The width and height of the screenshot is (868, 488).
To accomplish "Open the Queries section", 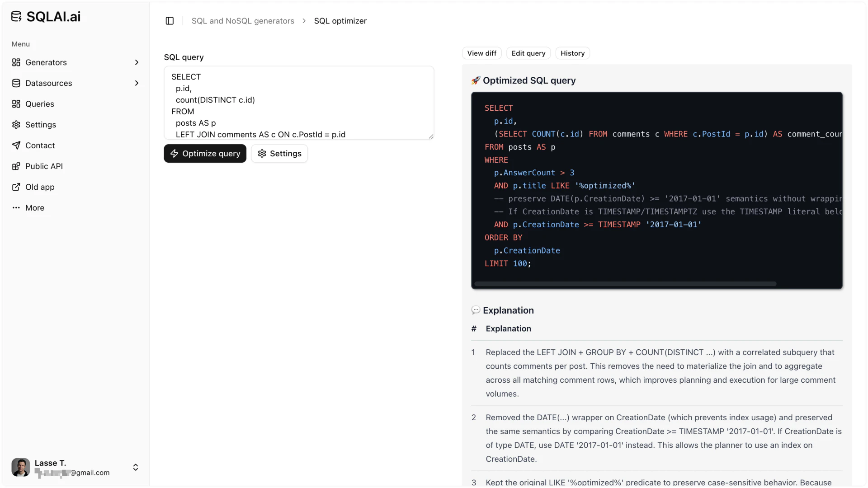I will pos(40,104).
